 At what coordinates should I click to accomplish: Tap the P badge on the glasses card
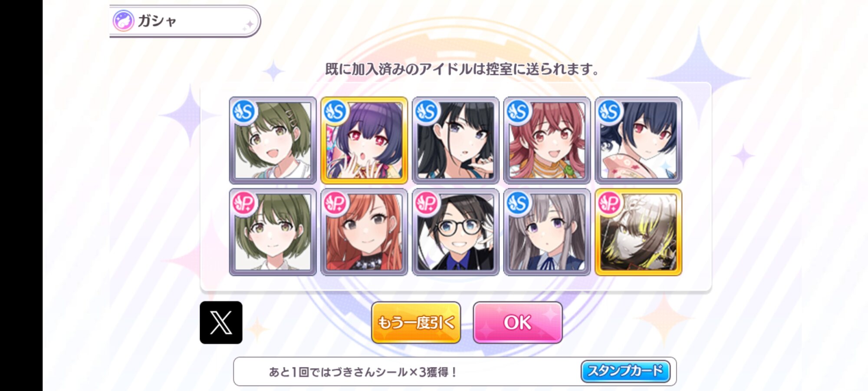tap(427, 203)
